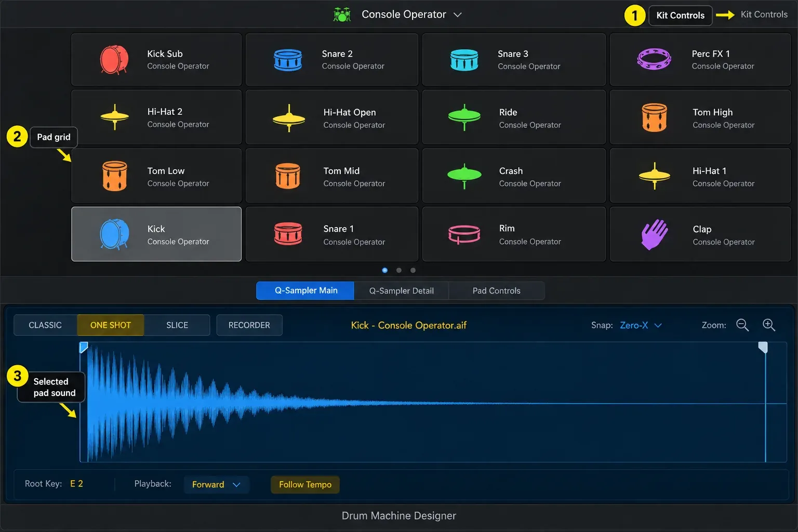Screen dimensions: 798x532
Task: Select the Hi-Hat Open cymbal icon
Action: (289, 118)
